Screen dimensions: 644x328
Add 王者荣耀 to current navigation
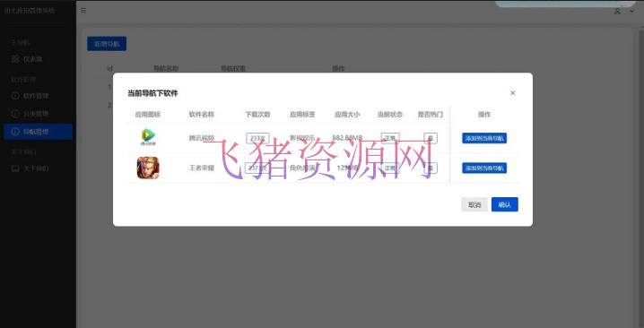pos(484,168)
